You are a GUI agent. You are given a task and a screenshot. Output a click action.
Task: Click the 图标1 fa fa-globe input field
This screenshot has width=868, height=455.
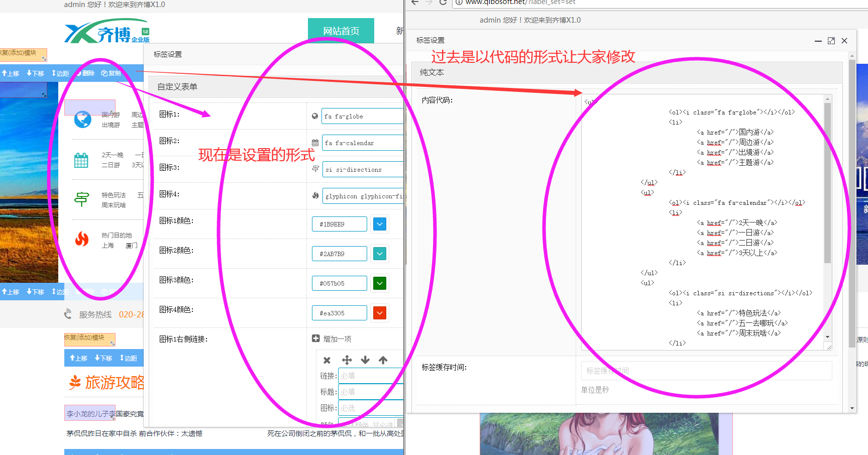363,116
